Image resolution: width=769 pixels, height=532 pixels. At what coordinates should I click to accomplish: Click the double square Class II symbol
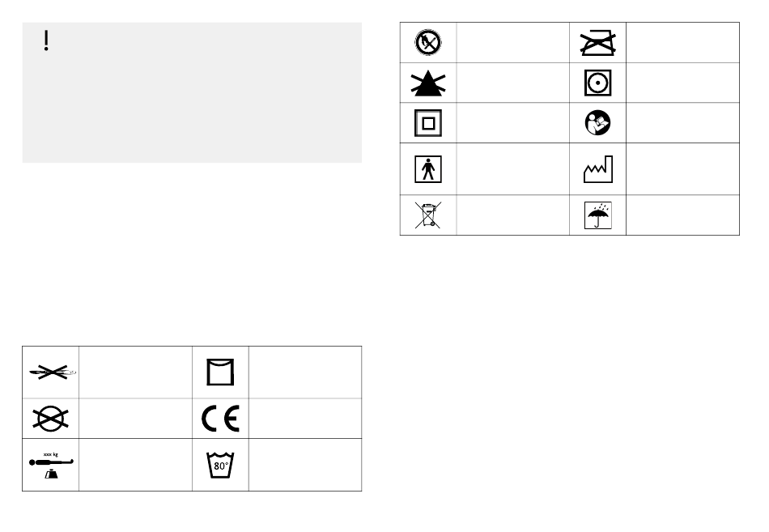tap(428, 123)
